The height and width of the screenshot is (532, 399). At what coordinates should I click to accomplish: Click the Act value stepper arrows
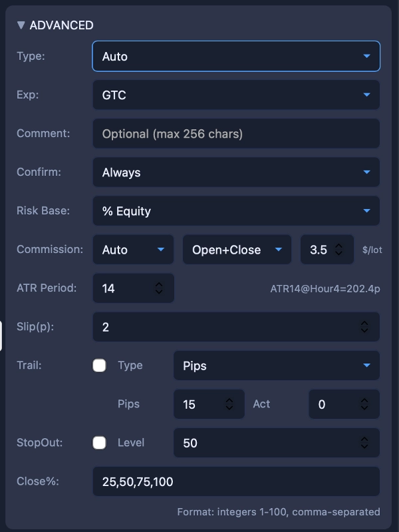(x=364, y=404)
